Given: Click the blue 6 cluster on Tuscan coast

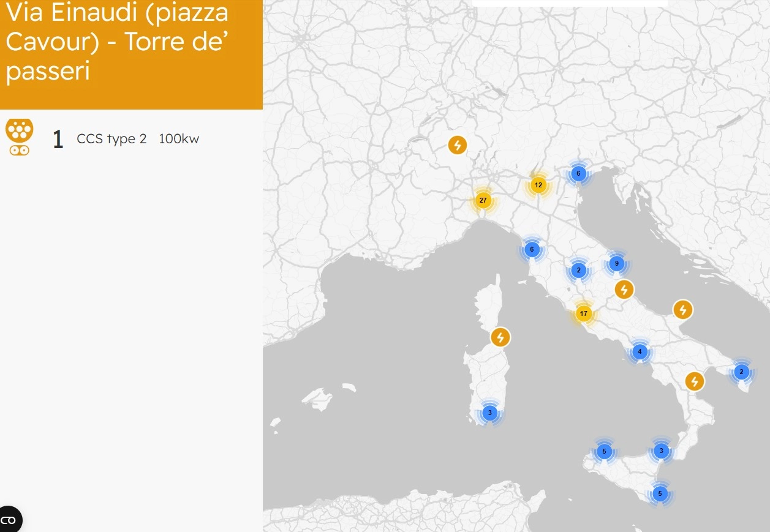Looking at the screenshot, I should coord(532,249).
